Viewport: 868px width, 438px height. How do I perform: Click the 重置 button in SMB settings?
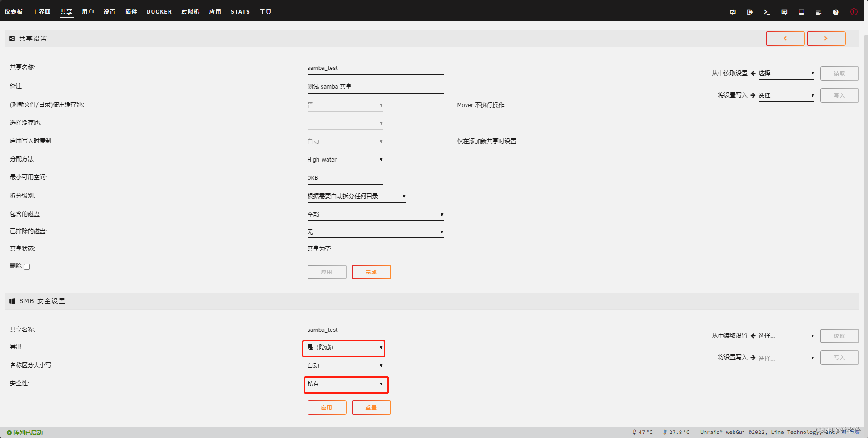371,407
